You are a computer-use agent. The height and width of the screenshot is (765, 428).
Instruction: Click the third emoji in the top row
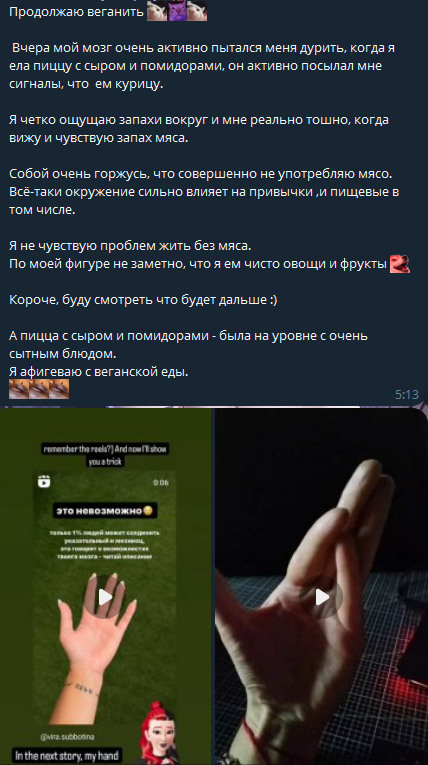click(197, 11)
